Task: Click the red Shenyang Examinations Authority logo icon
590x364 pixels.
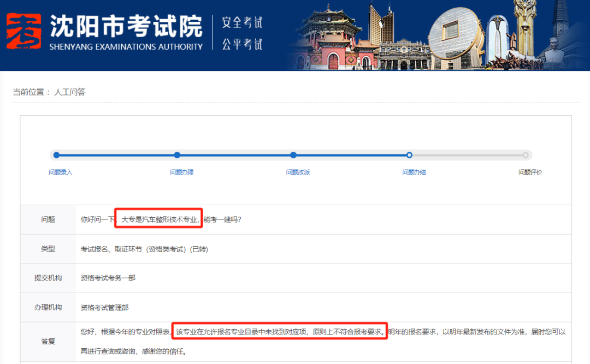Action: tap(23, 30)
